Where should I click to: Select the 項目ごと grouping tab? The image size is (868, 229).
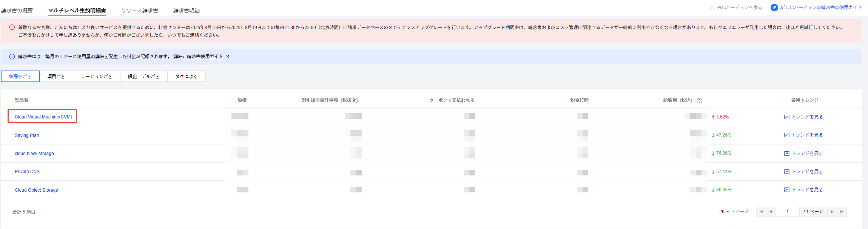click(x=56, y=76)
